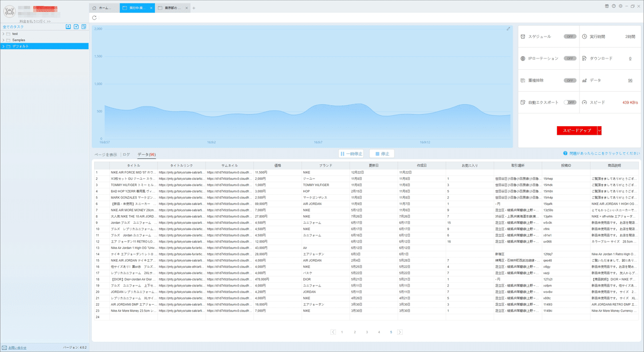Go to next page arrow in pagination
The height and width of the screenshot is (352, 644).
pyautogui.click(x=400, y=332)
